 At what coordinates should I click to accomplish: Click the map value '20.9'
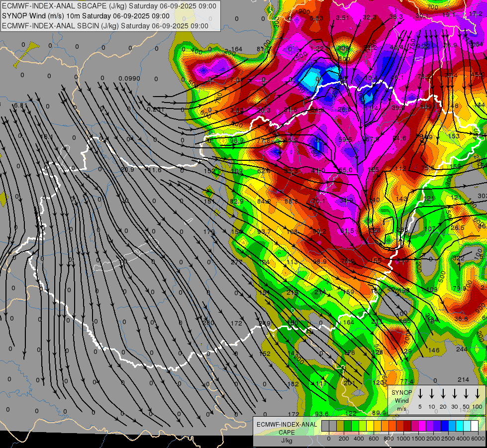127,170
